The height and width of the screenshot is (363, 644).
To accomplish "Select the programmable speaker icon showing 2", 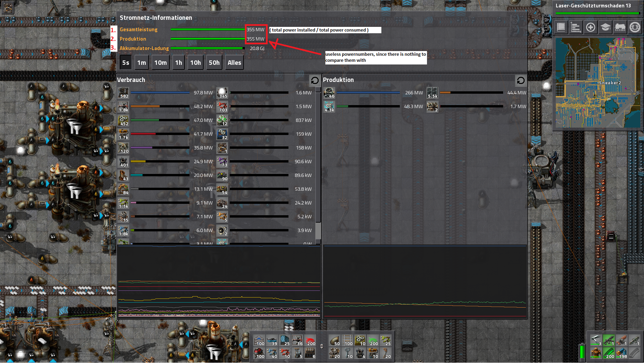I will 222,230.
